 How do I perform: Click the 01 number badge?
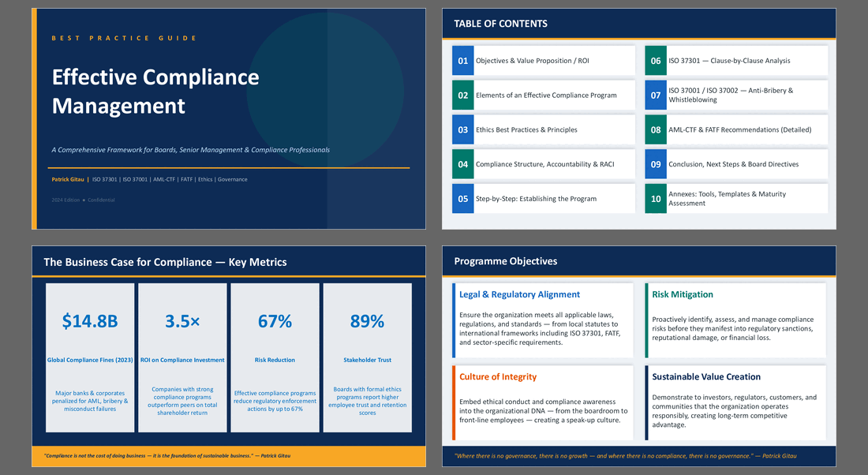pyautogui.click(x=463, y=61)
